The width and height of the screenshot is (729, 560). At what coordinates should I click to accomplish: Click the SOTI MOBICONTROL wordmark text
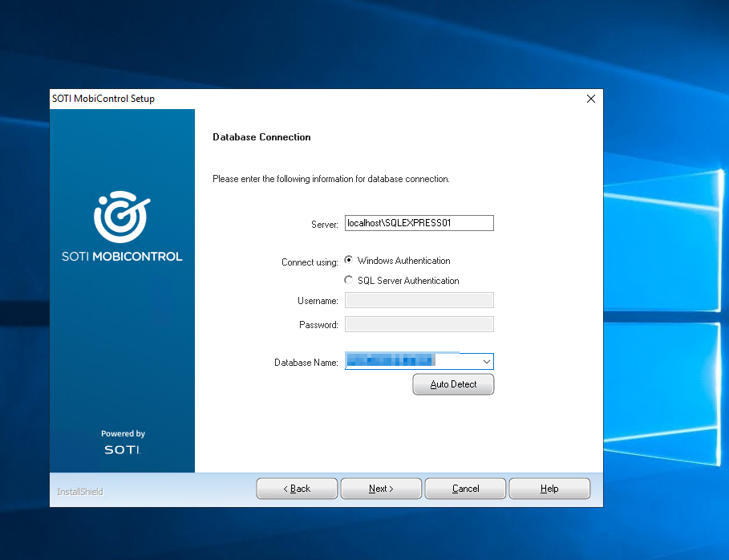click(x=122, y=257)
